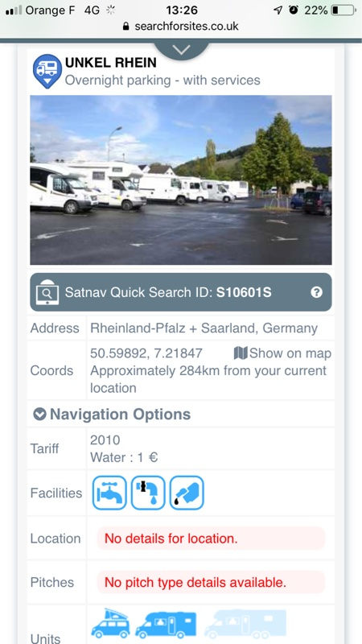Tap the campervan unit icon
Image resolution: width=362 pixels, height=644 pixels.
pyautogui.click(x=110, y=623)
